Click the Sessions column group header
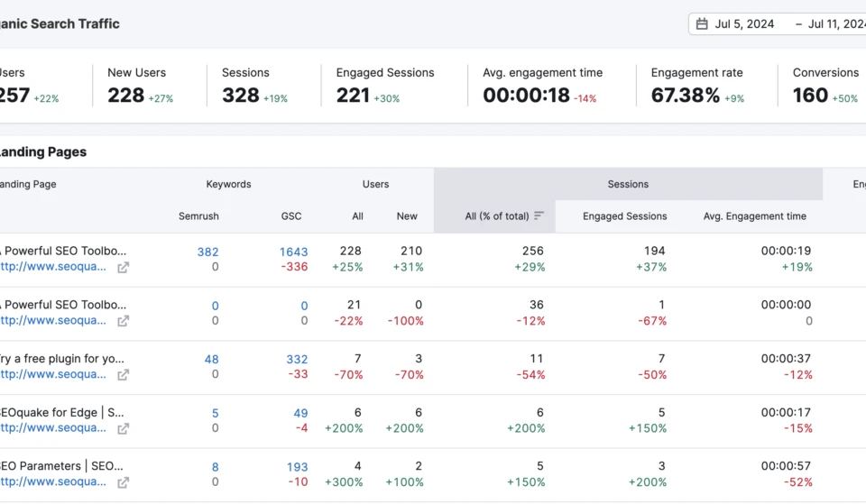 [628, 184]
